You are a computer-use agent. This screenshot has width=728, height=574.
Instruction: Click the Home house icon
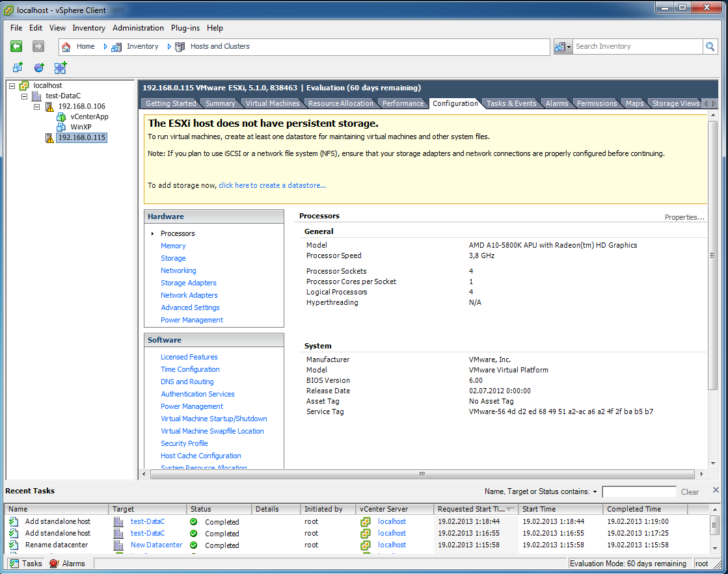point(66,46)
